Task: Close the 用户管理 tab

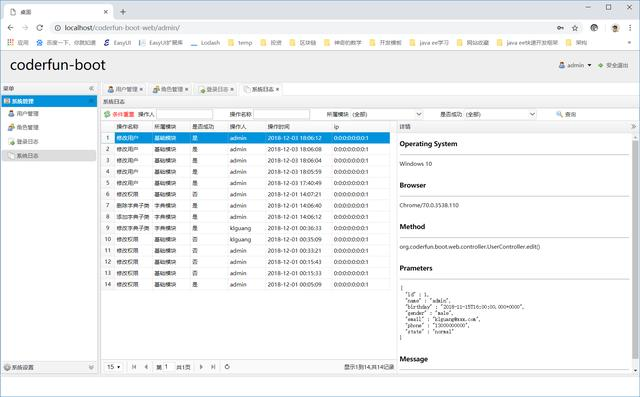Action: tap(141, 89)
